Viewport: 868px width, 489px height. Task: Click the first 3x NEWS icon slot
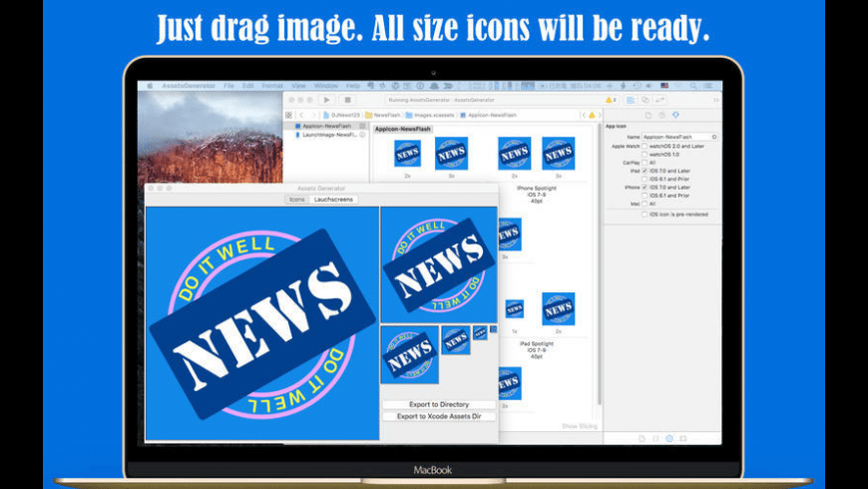tap(451, 154)
